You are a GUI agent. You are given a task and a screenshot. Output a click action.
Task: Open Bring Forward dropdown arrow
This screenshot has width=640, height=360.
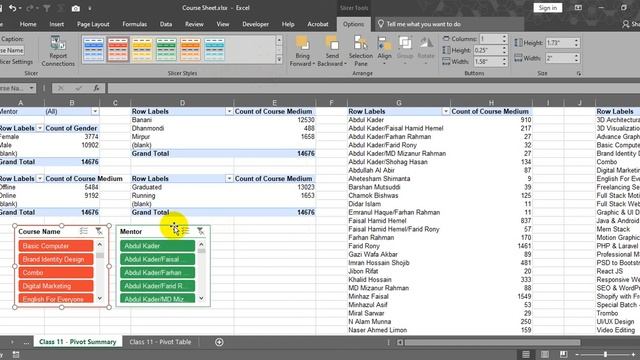(x=313, y=64)
